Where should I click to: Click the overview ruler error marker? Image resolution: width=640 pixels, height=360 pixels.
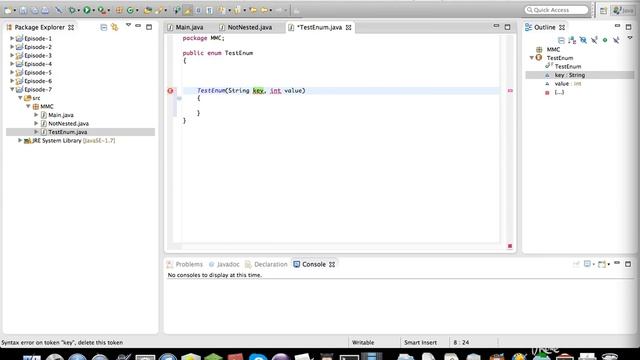[510, 91]
